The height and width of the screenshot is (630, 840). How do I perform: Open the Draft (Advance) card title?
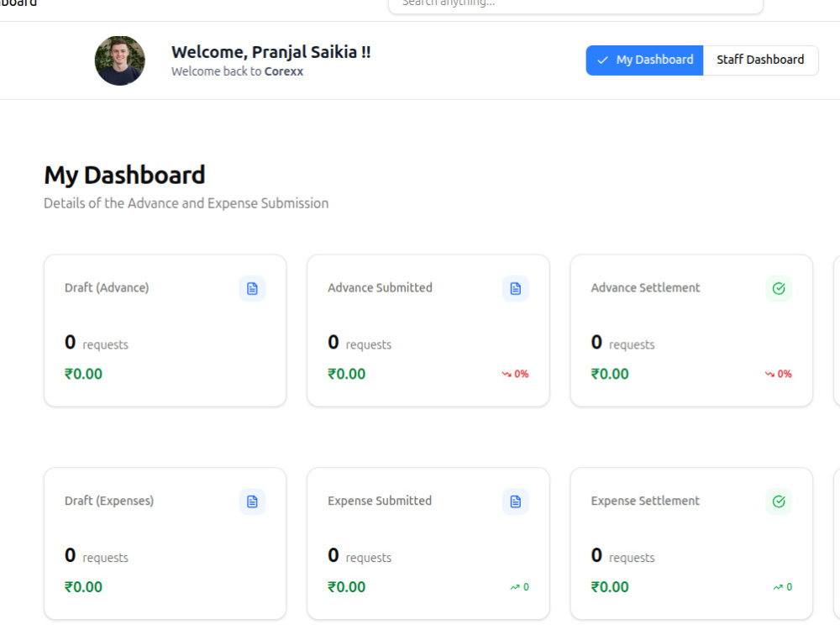[107, 287]
